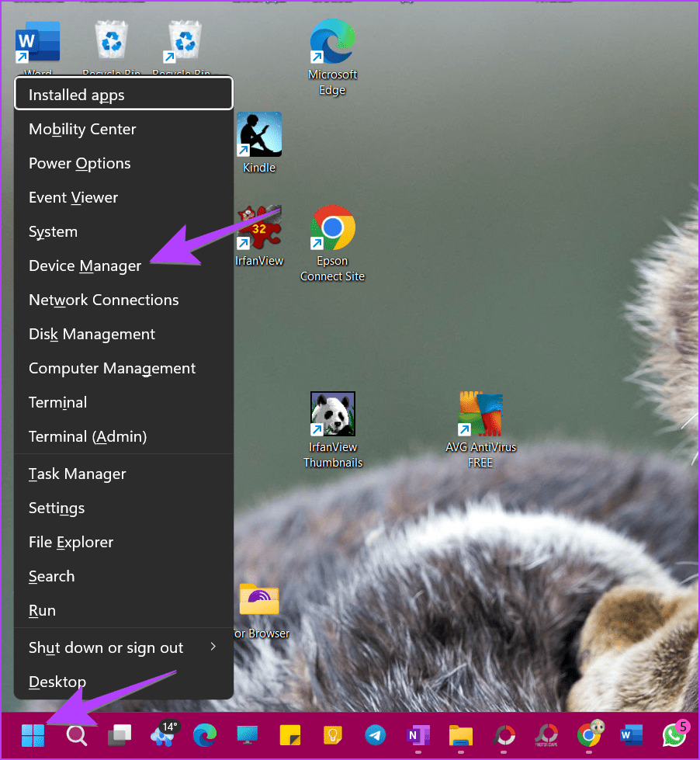700x760 pixels.
Task: Click Disk Management in the menu
Action: (x=92, y=334)
